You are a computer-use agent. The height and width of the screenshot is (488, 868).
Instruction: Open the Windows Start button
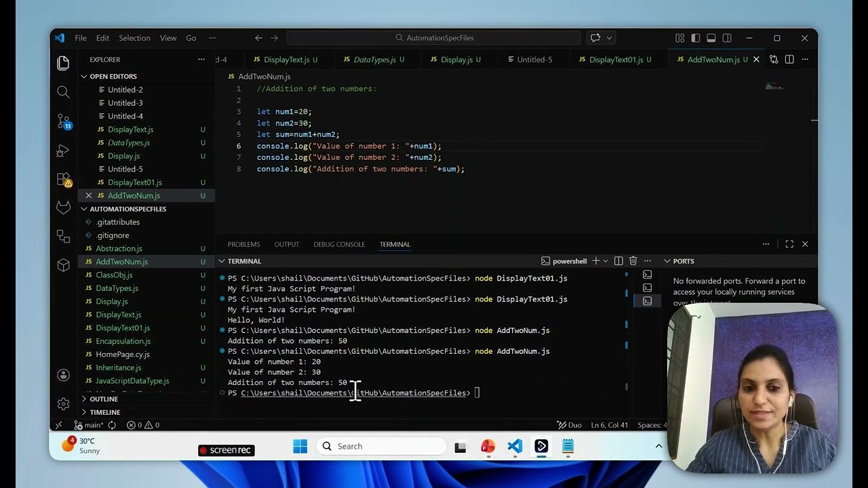(300, 446)
